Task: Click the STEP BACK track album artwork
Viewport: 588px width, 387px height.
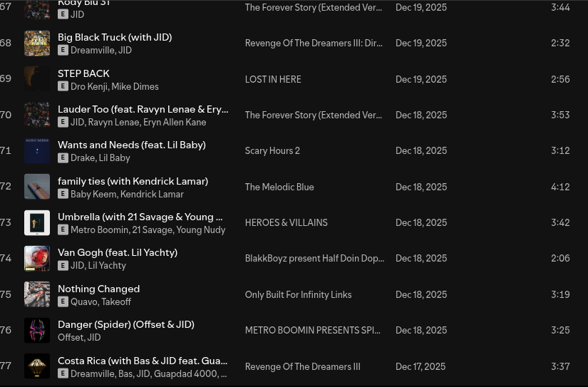Action: (37, 79)
